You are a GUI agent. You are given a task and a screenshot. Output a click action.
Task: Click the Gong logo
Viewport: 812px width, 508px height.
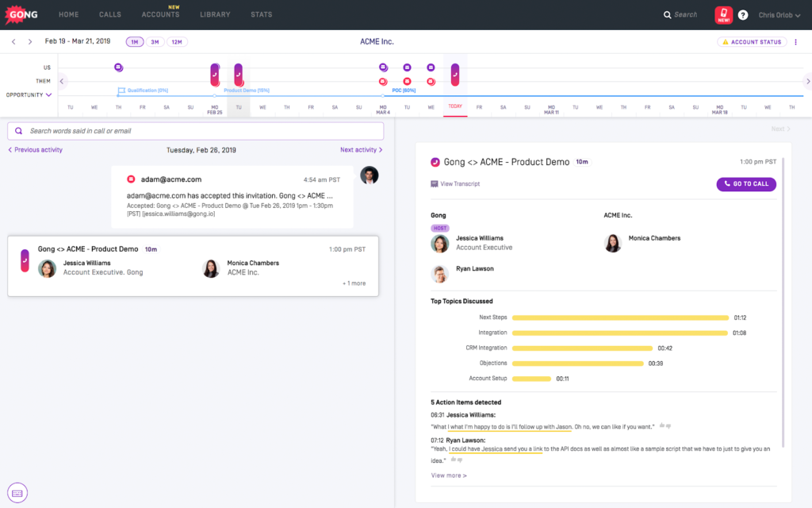(x=21, y=14)
